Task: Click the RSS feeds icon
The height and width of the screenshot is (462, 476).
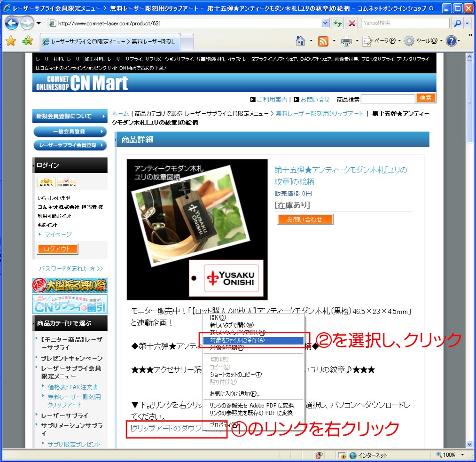Action: pyautogui.click(x=323, y=41)
